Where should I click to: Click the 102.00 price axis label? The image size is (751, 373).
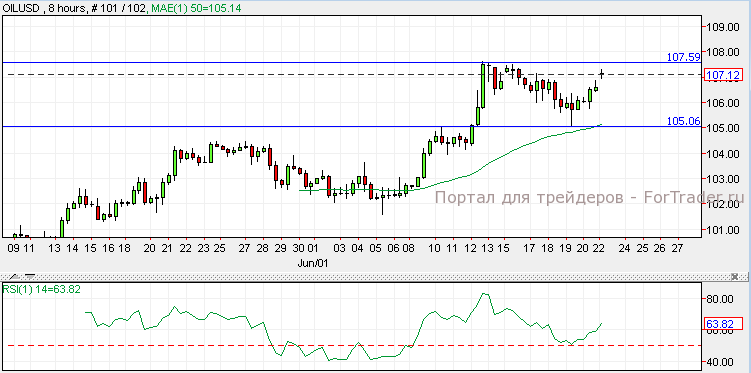723,204
